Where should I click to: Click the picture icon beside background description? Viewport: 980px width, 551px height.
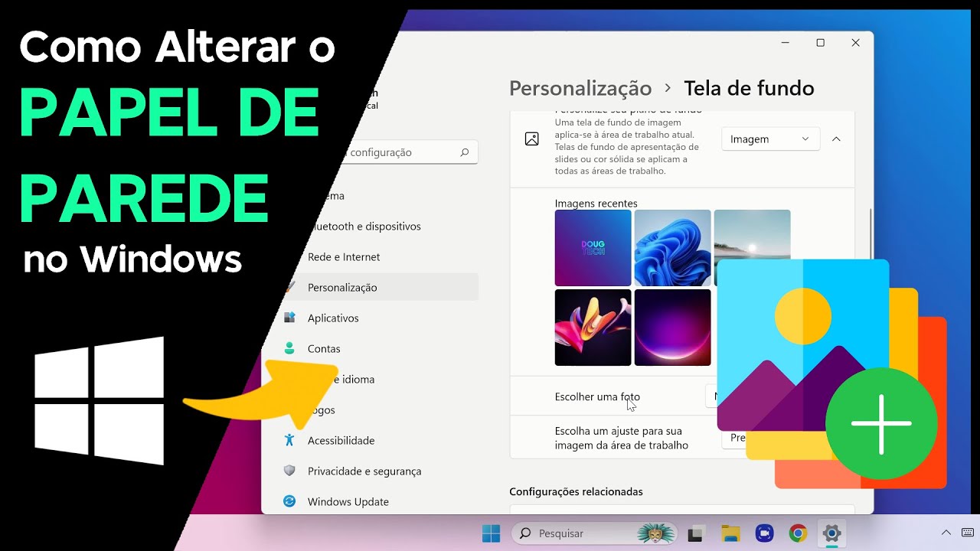(x=531, y=139)
